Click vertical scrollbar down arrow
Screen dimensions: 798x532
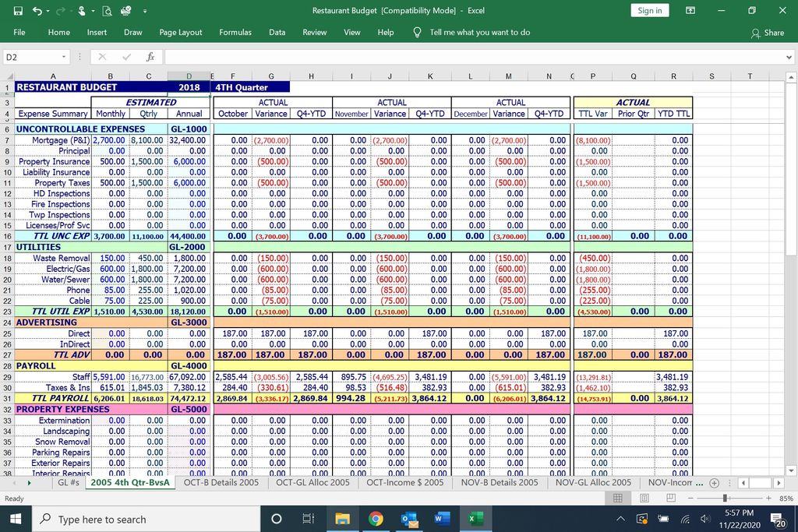tap(790, 470)
